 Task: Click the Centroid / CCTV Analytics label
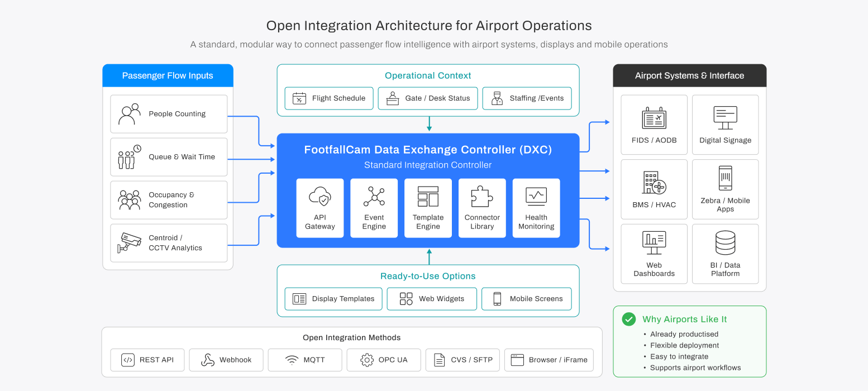click(175, 243)
